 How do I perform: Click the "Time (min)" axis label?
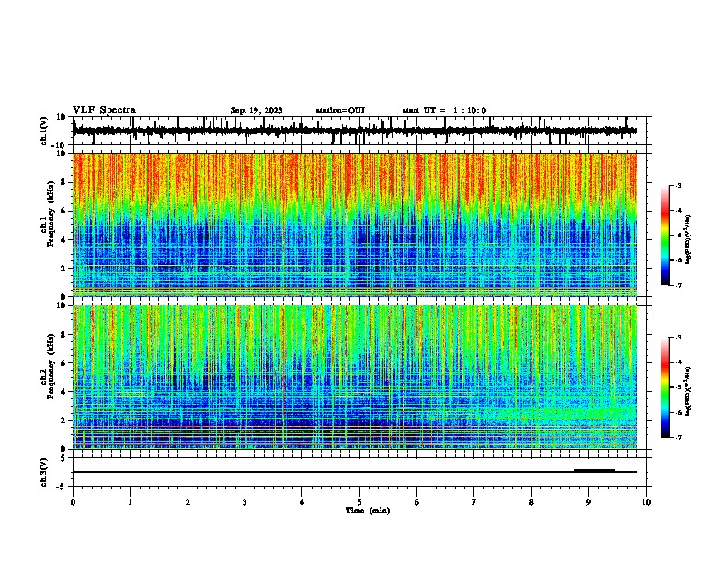tap(368, 511)
